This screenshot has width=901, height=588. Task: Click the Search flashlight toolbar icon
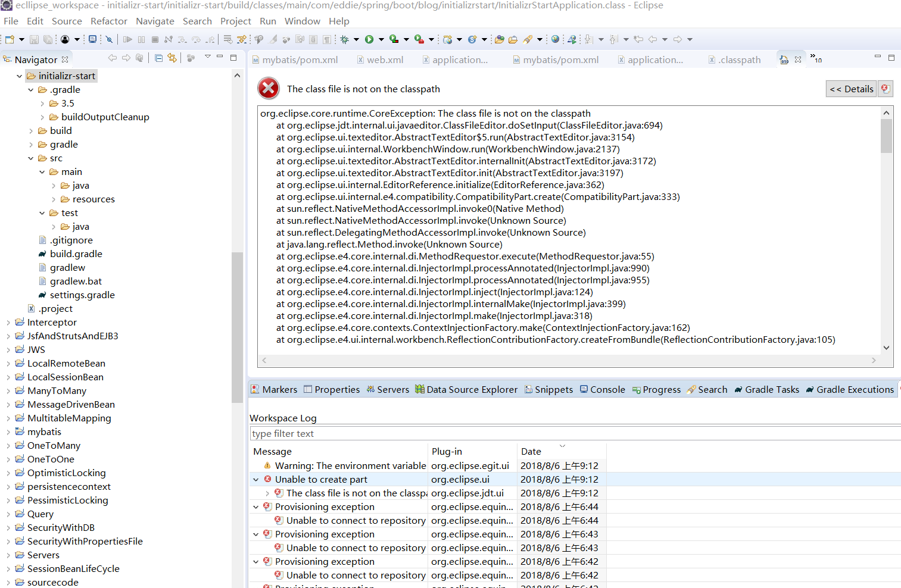click(x=528, y=39)
